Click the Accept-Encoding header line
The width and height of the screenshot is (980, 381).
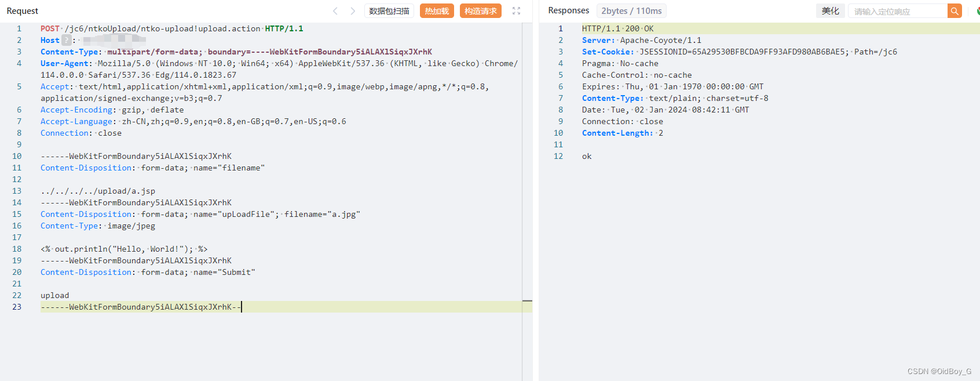click(112, 110)
